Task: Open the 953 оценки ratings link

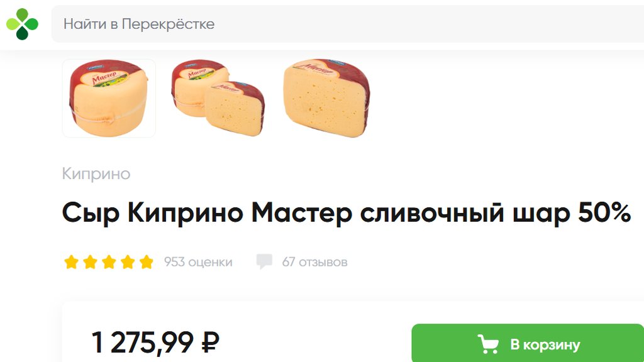Action: (198, 262)
